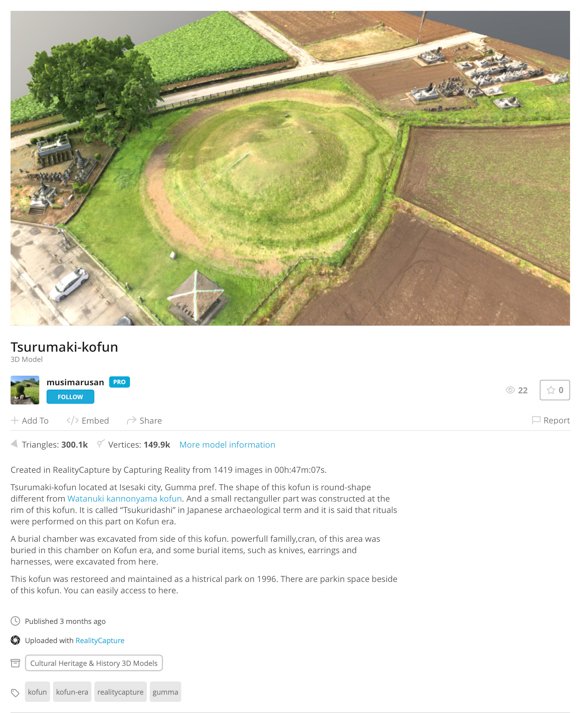This screenshot has height=713, width=580.
Task: Click the musimarusan username
Action: [75, 382]
